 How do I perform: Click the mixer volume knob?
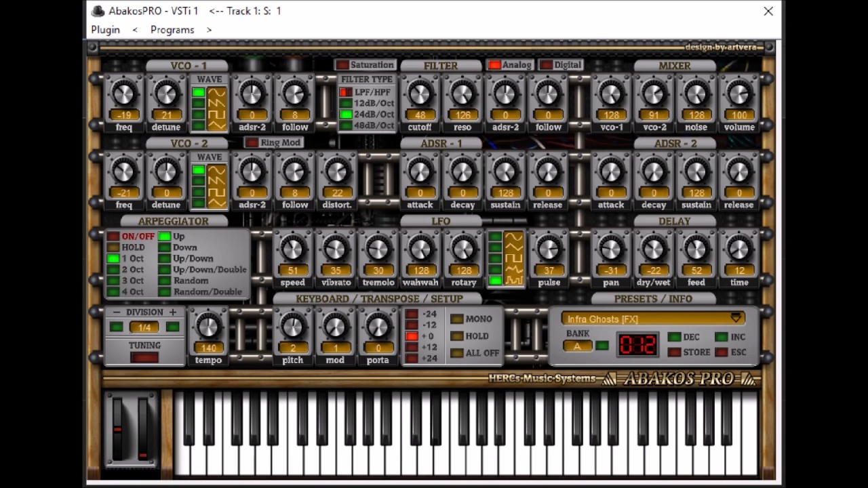click(x=739, y=94)
